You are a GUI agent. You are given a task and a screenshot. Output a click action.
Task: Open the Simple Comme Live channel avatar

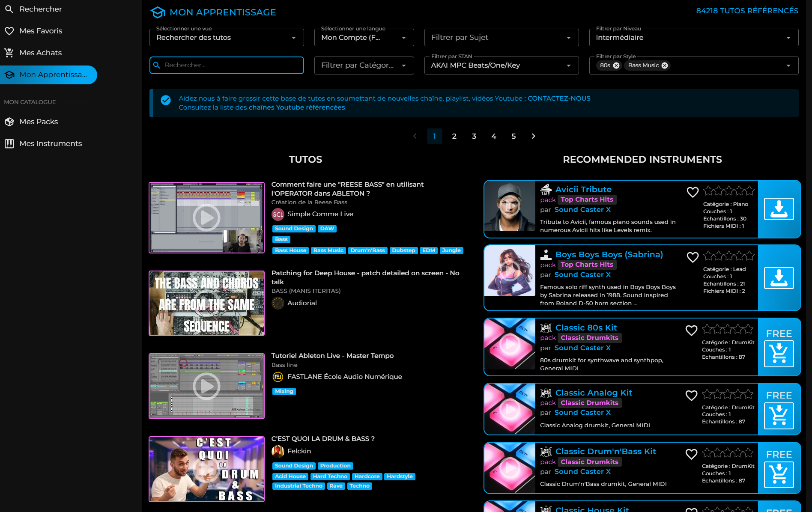pos(278,214)
